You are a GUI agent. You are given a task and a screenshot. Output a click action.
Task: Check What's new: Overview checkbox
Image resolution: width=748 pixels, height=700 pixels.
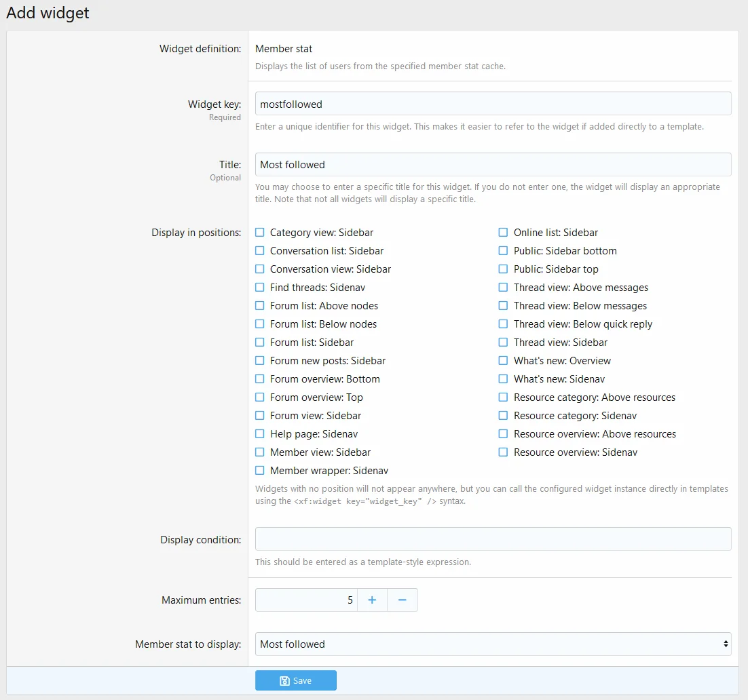coord(503,361)
